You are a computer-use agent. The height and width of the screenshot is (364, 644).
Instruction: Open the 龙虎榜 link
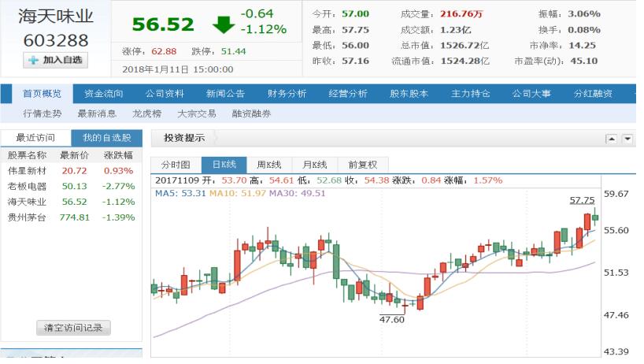(146, 113)
